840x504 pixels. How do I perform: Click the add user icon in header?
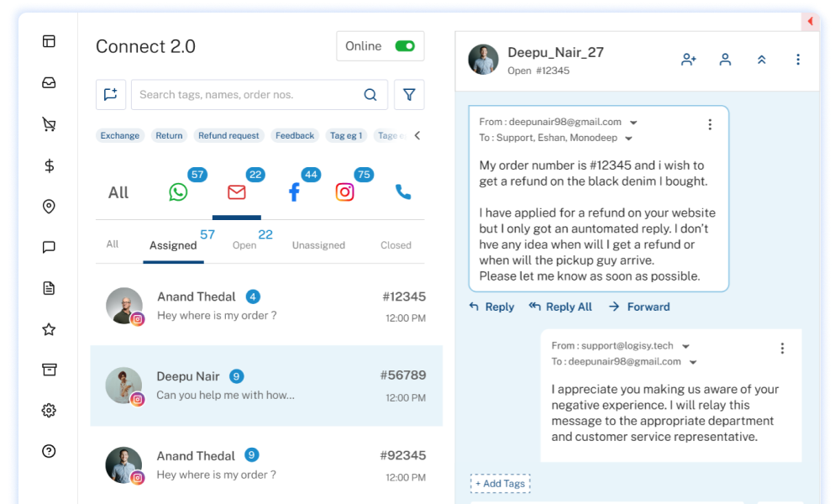pos(689,60)
